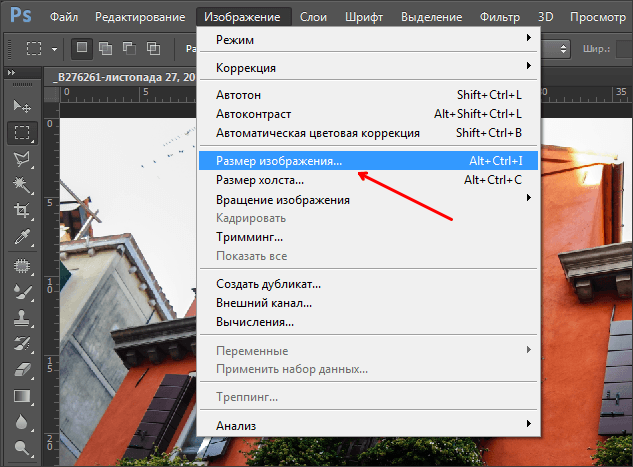Enable New selection mode in options bar
Screen dimensions: 633x467
point(83,48)
